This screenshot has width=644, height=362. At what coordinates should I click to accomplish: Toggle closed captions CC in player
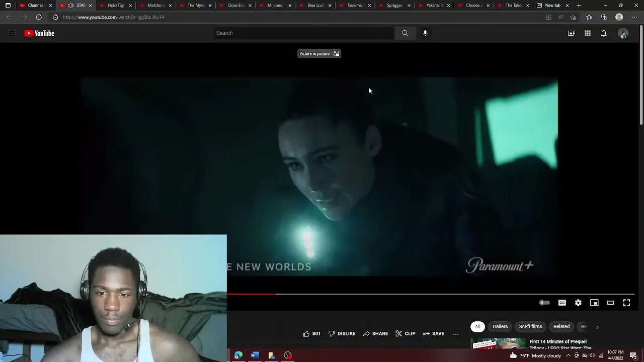[562, 303]
